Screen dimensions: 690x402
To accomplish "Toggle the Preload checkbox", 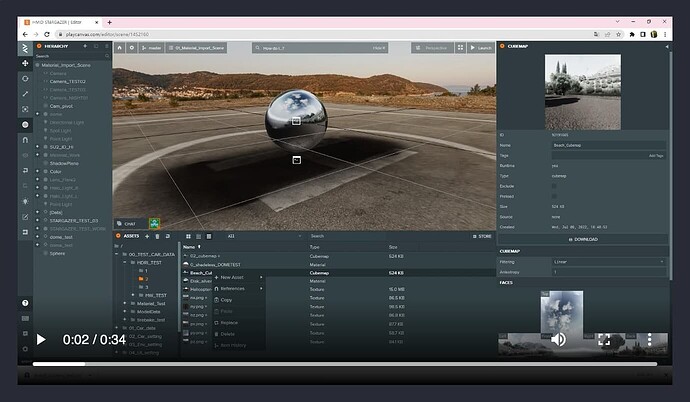I will pyautogui.click(x=556, y=197).
